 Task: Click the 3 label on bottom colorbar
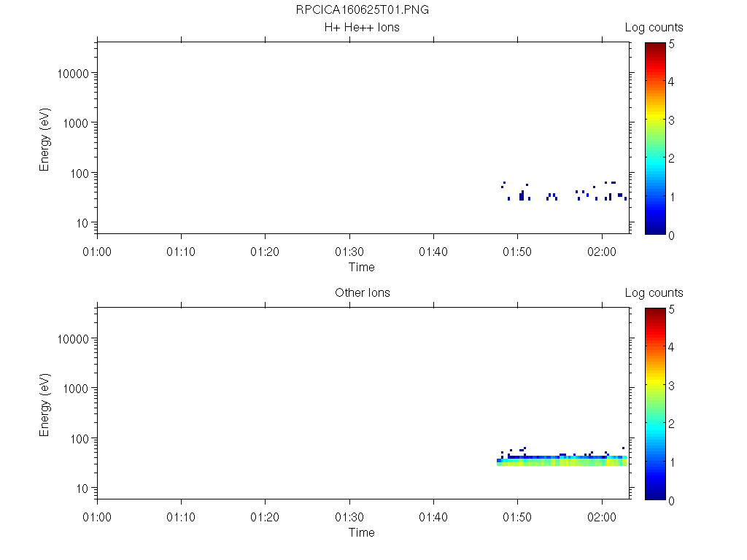[x=672, y=386]
